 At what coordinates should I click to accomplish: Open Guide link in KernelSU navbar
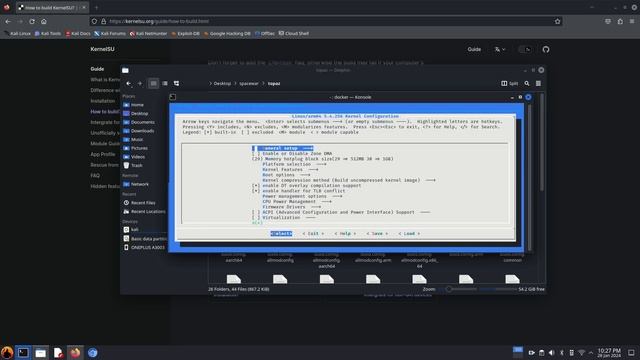pyautogui.click(x=474, y=49)
